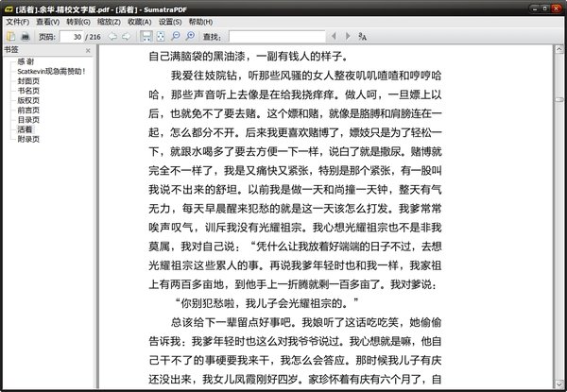Click the zoom in magnifier icon

pyautogui.click(x=190, y=36)
